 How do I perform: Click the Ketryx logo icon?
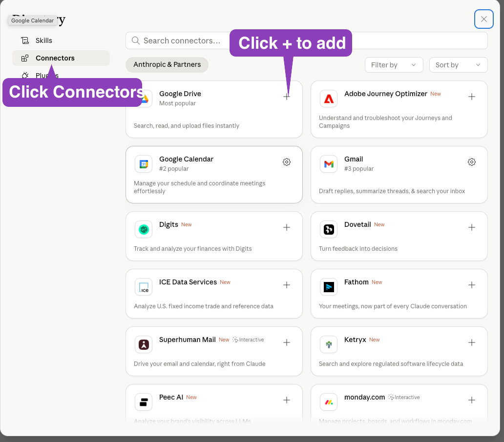tap(329, 344)
